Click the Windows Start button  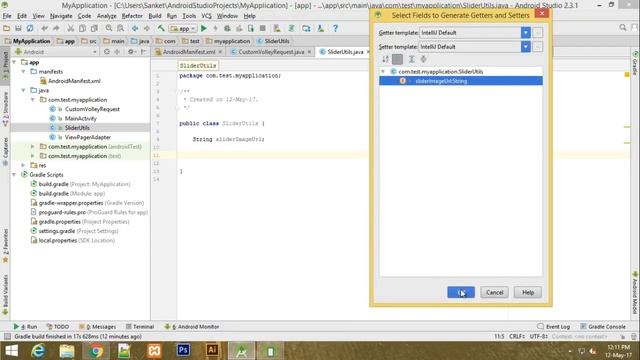11,351
